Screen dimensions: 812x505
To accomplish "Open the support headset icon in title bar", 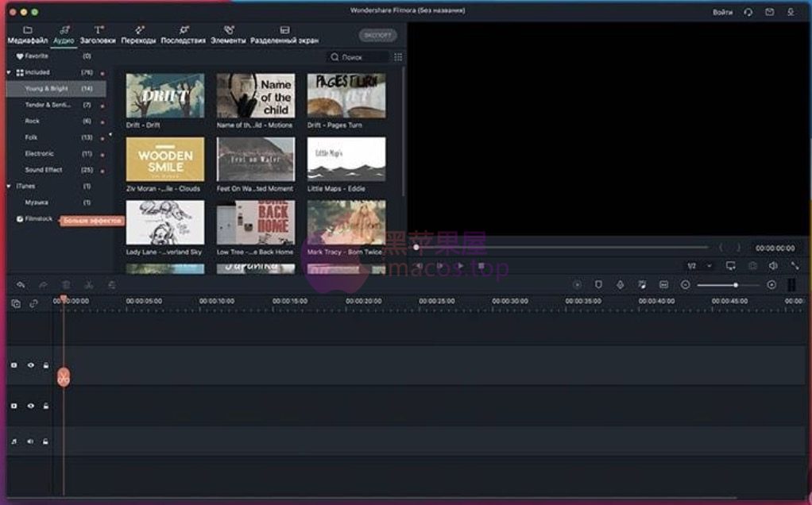I will pos(748,12).
